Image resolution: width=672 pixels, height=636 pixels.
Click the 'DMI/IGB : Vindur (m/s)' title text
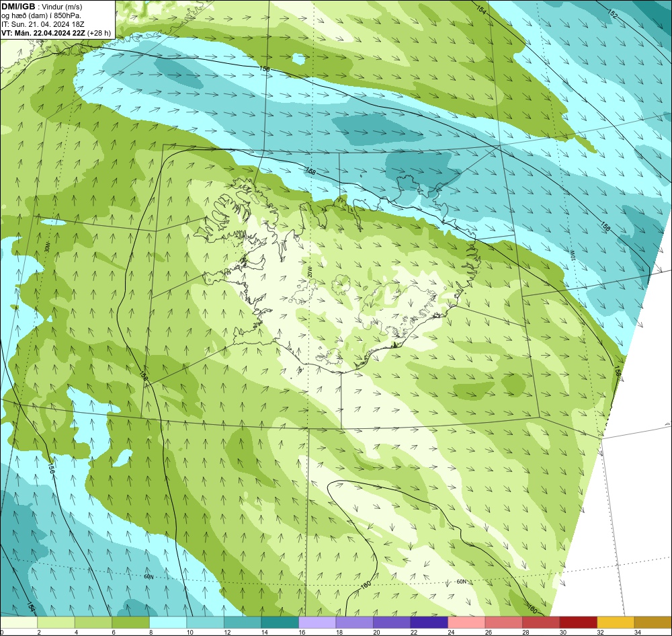(42, 7)
